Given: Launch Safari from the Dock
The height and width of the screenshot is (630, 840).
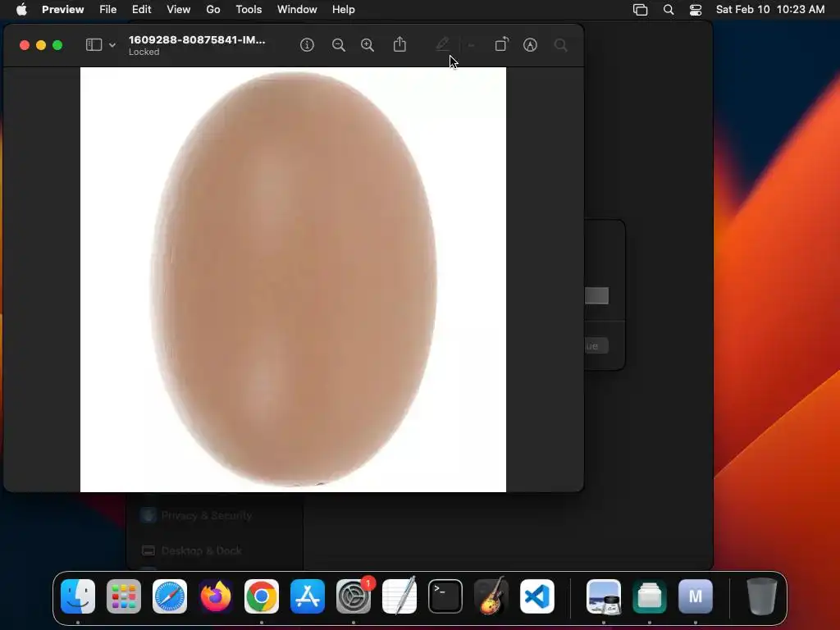Looking at the screenshot, I should click(x=170, y=596).
